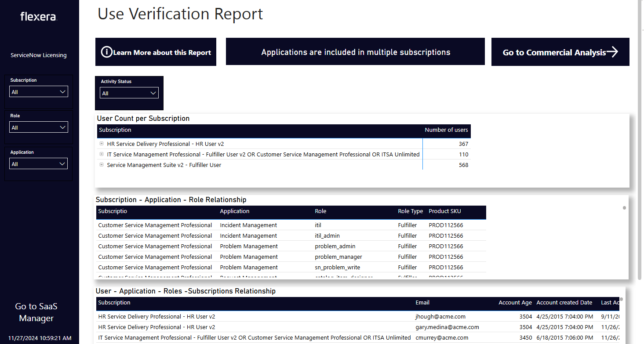Sort by the Account Age column header
Image resolution: width=644 pixels, height=344 pixels.
pyautogui.click(x=515, y=303)
